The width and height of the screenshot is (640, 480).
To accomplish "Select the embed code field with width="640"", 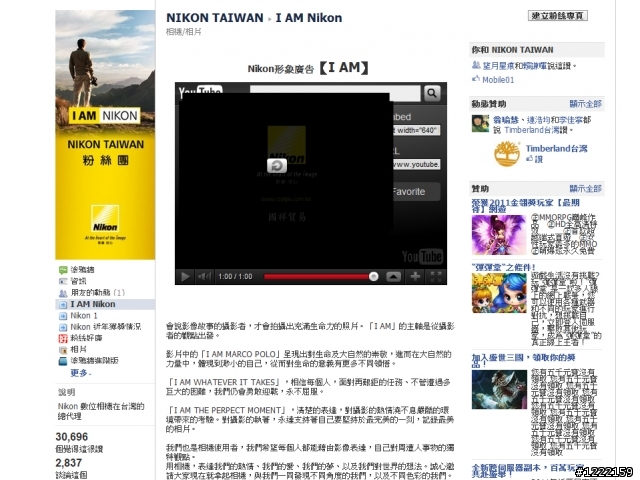I will point(416,130).
